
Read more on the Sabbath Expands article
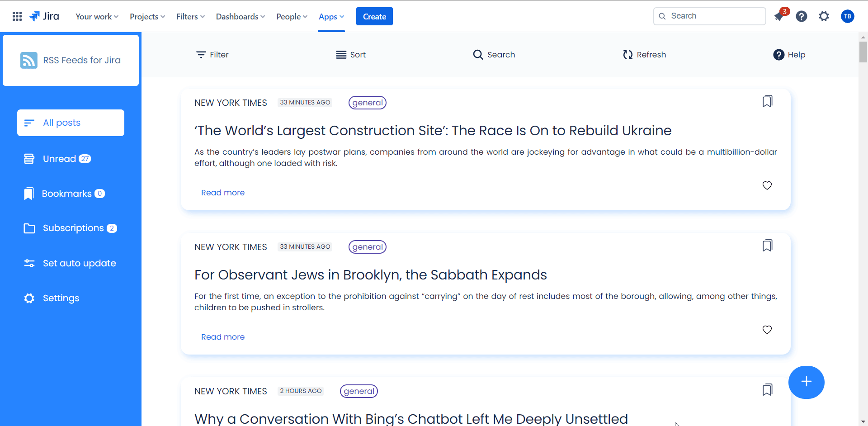pos(223,337)
